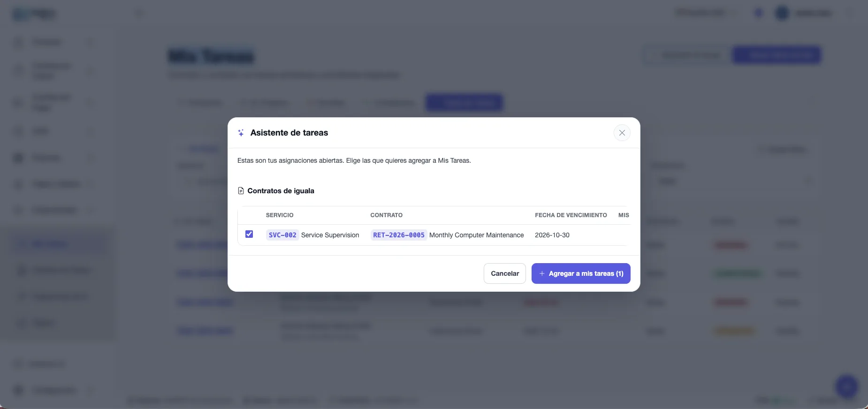868x409 pixels.
Task: Click the sparkle icon beside Asistente de tareas
Action: [241, 133]
